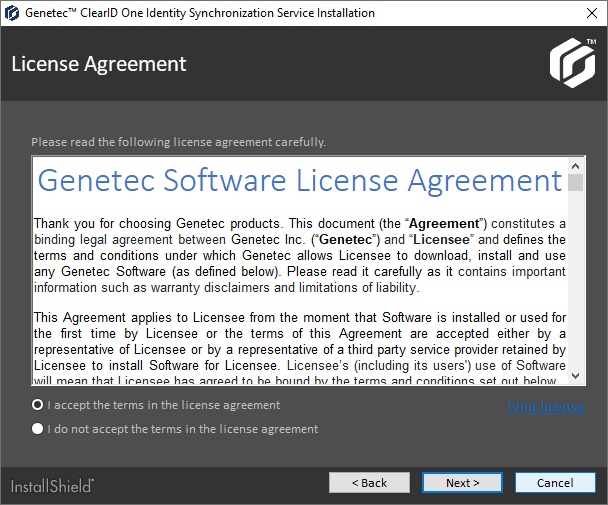Click the "License Agreement" header title
This screenshot has width=608, height=505.
tap(99, 64)
